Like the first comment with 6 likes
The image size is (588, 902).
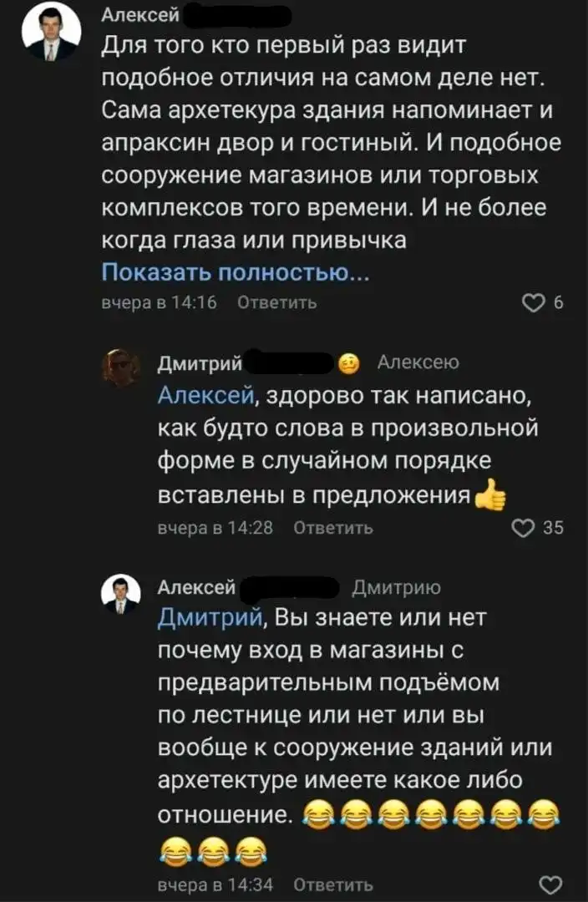tap(532, 303)
